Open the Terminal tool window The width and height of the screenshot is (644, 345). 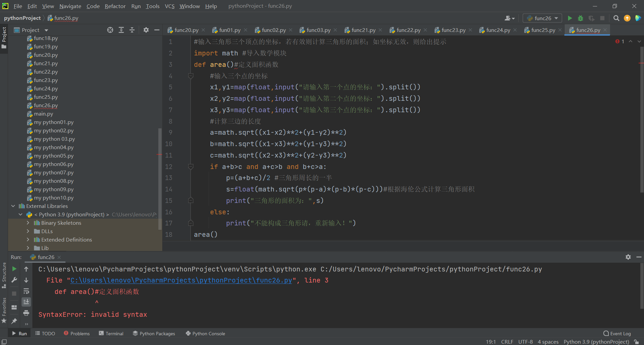111,333
